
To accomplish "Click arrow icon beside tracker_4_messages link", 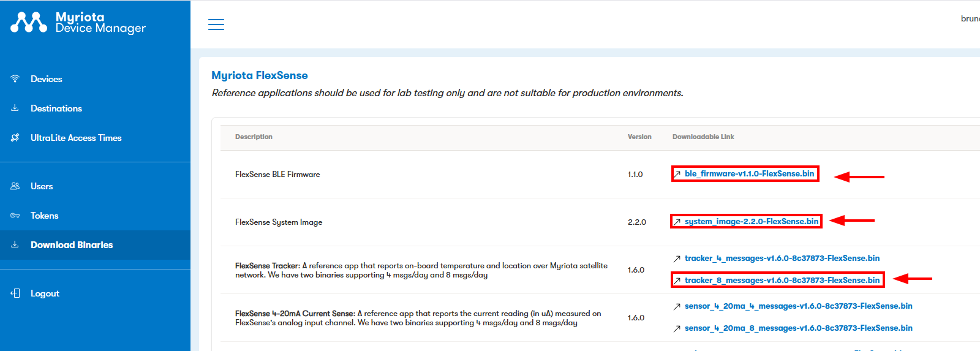I will tap(677, 259).
